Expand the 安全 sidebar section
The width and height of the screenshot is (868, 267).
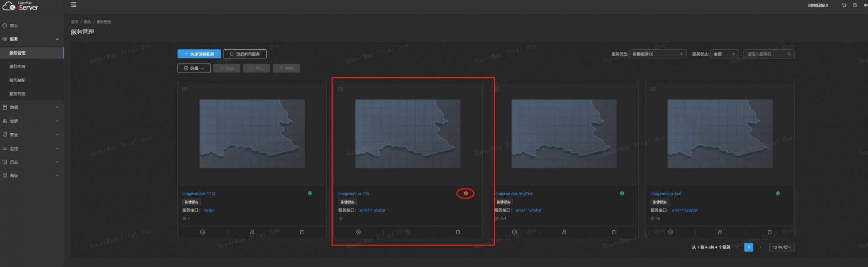(32, 135)
